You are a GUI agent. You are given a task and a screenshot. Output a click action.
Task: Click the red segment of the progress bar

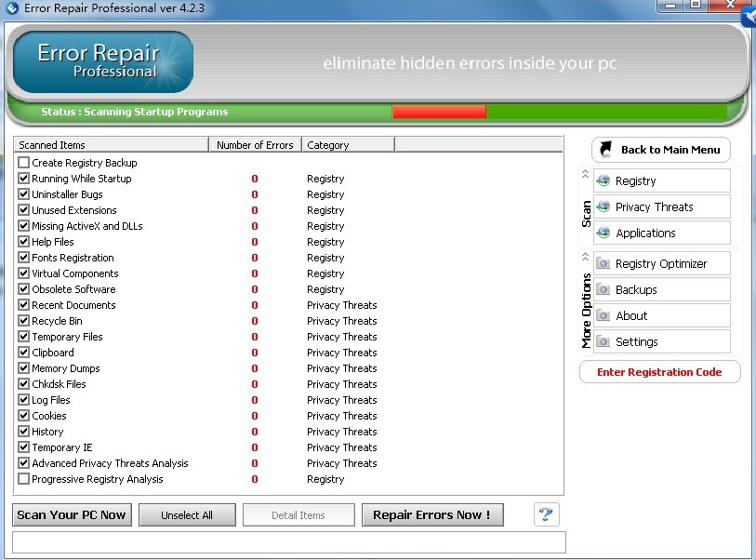[439, 112]
